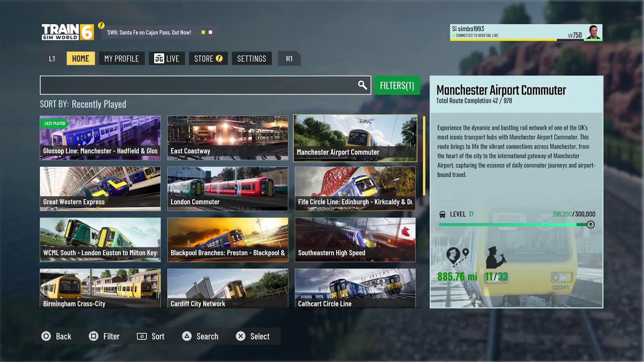The width and height of the screenshot is (644, 362).
Task: Click the route description paragraph
Action: [516, 151]
